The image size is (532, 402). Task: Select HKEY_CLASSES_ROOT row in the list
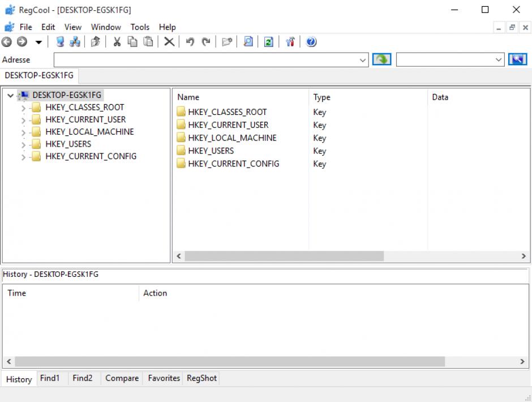228,112
